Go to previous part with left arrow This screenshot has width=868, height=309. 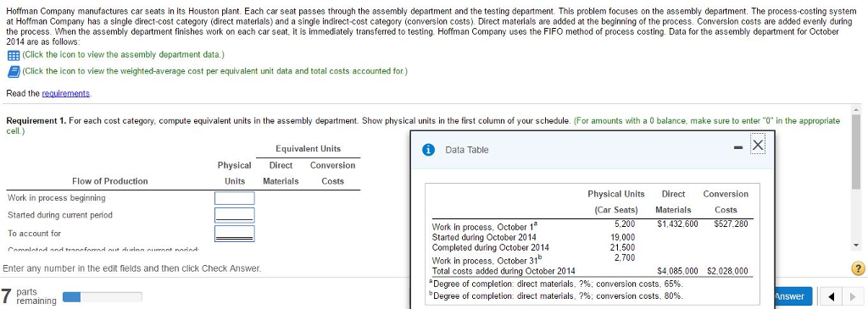coord(832,297)
